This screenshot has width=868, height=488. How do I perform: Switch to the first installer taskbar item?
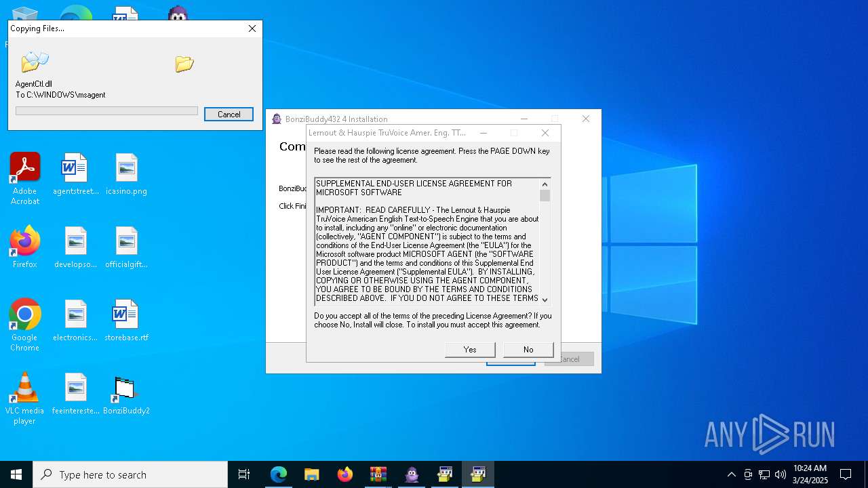(445, 474)
